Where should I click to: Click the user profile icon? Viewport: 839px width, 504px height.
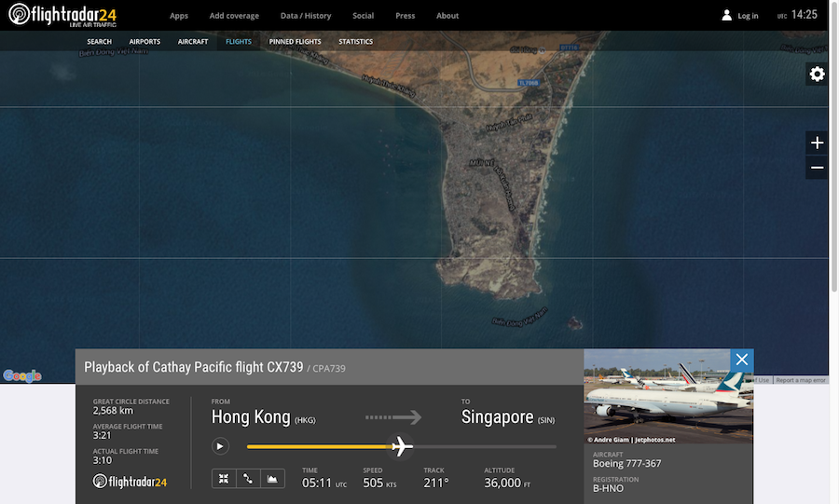[726, 16]
